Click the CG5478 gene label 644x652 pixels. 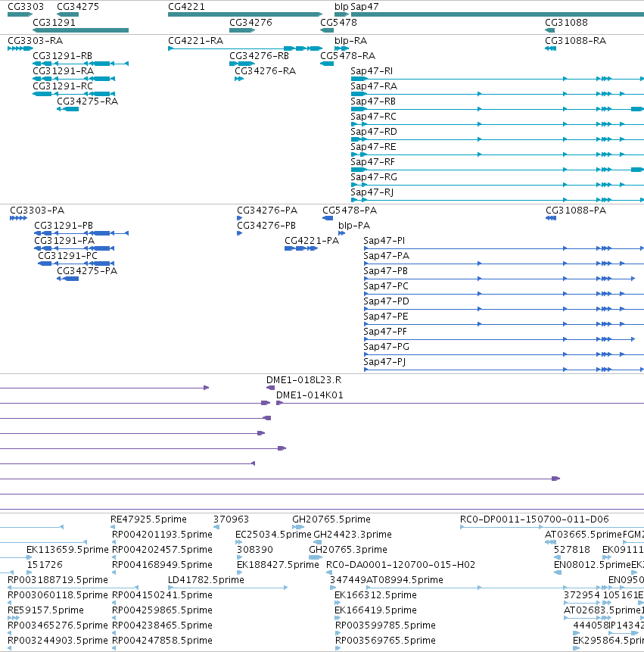338,23
